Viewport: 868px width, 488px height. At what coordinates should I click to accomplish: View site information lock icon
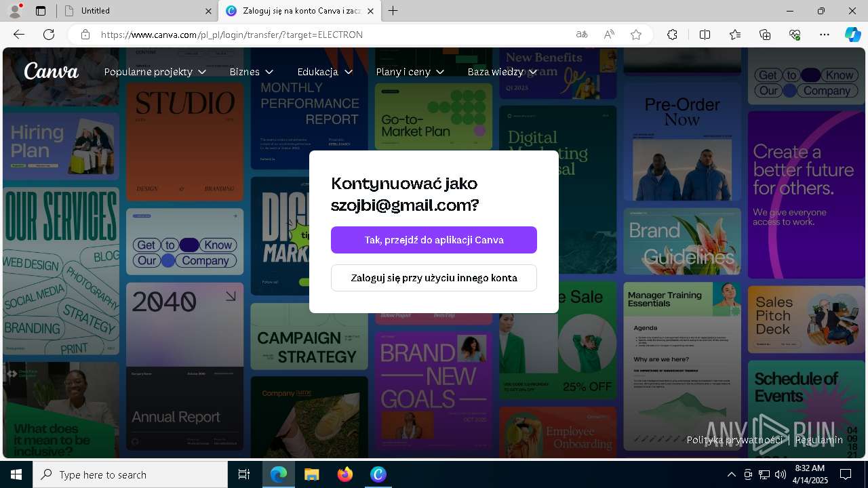coord(85,35)
